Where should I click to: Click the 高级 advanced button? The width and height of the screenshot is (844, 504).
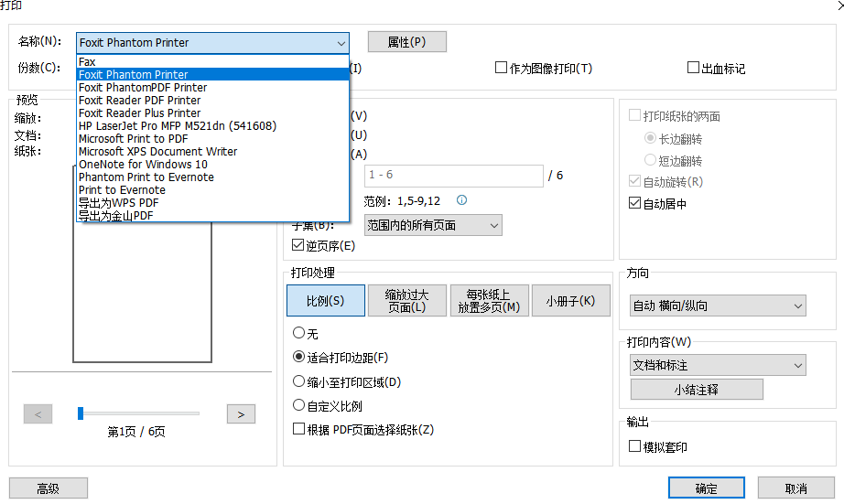tap(49, 488)
